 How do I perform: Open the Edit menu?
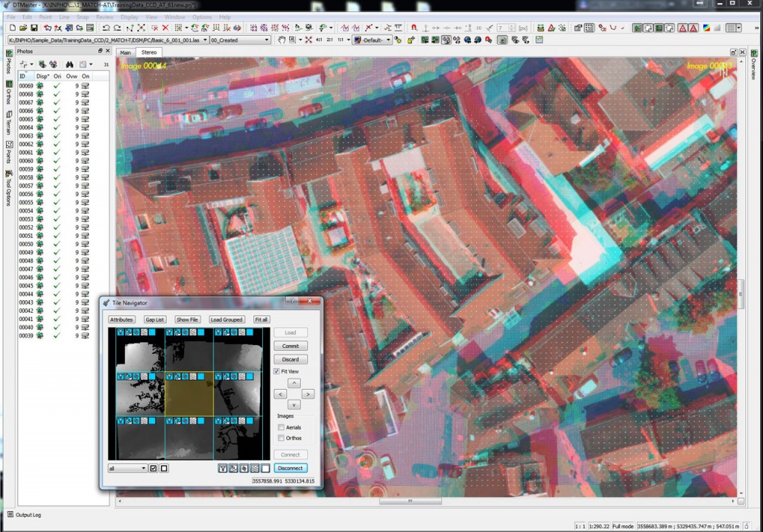coord(28,17)
